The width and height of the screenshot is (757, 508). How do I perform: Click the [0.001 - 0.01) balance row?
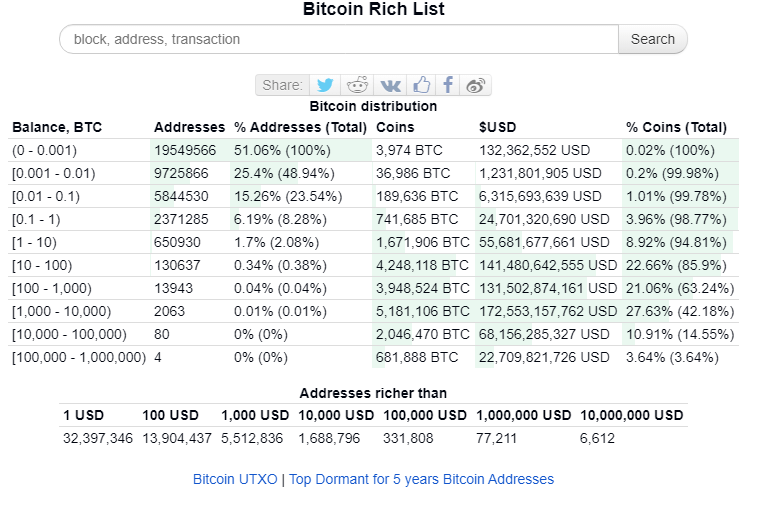coord(373,173)
